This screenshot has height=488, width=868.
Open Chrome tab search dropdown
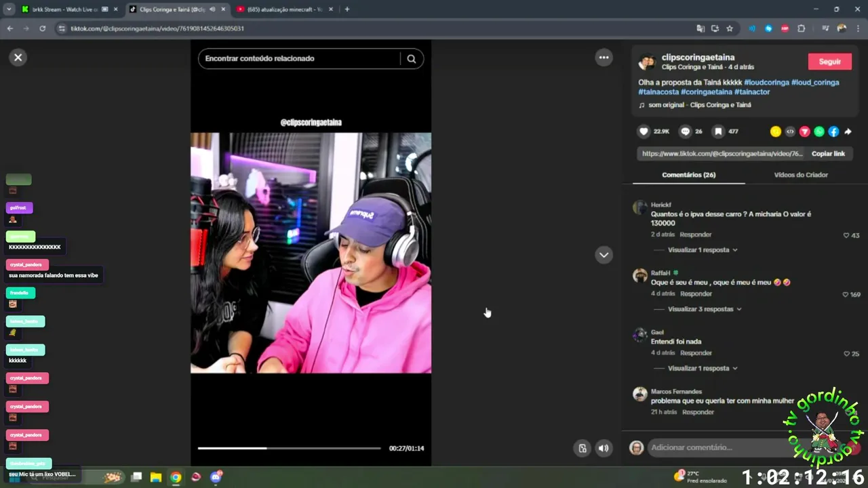9,9
